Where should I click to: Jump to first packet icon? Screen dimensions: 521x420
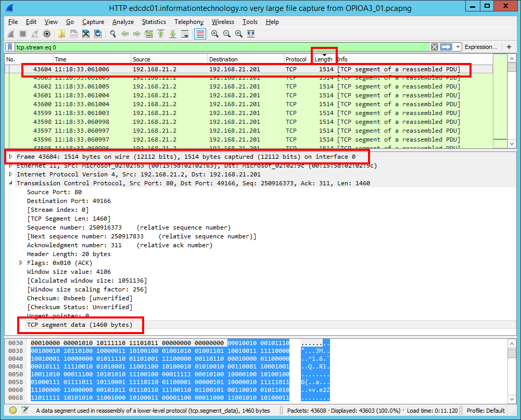click(161, 34)
